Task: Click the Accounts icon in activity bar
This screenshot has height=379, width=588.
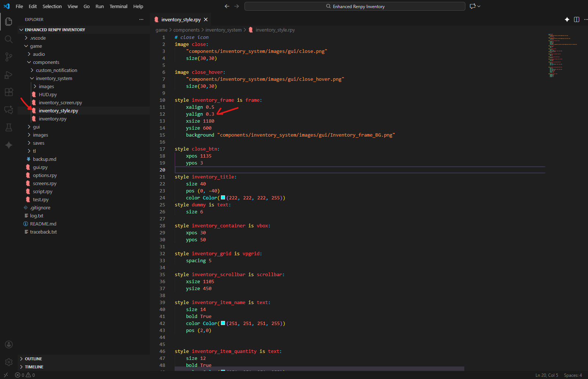Action: click(9, 344)
